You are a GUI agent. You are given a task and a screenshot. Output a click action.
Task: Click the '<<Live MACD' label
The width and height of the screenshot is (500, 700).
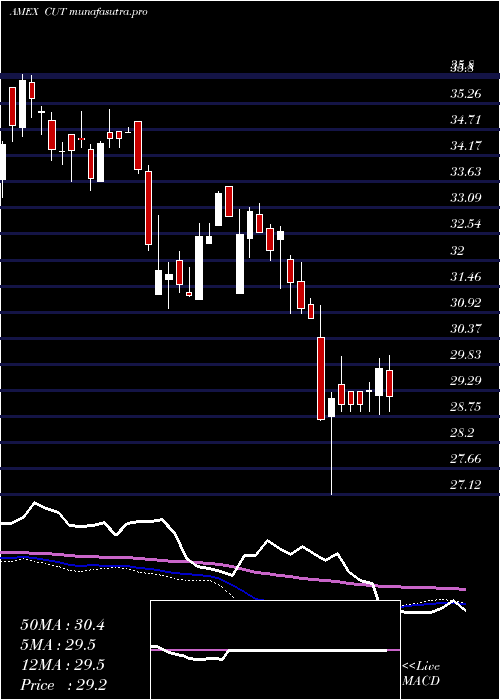click(x=421, y=673)
